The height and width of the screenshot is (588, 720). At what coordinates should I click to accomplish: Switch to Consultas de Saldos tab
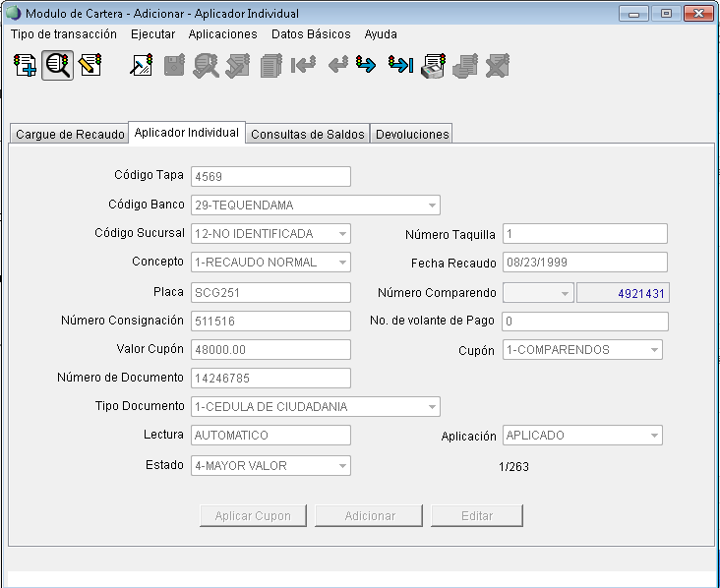[308, 135]
